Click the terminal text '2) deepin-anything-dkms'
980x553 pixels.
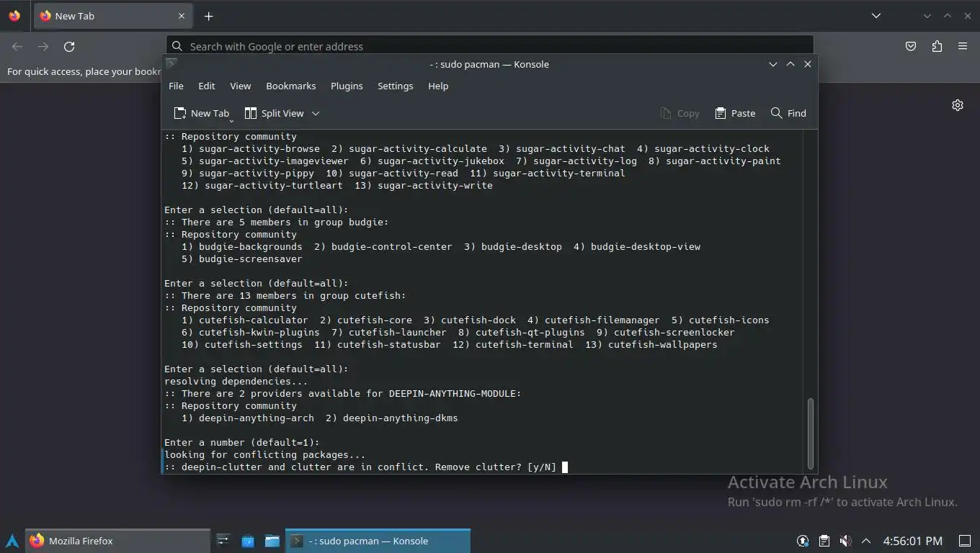tap(392, 418)
